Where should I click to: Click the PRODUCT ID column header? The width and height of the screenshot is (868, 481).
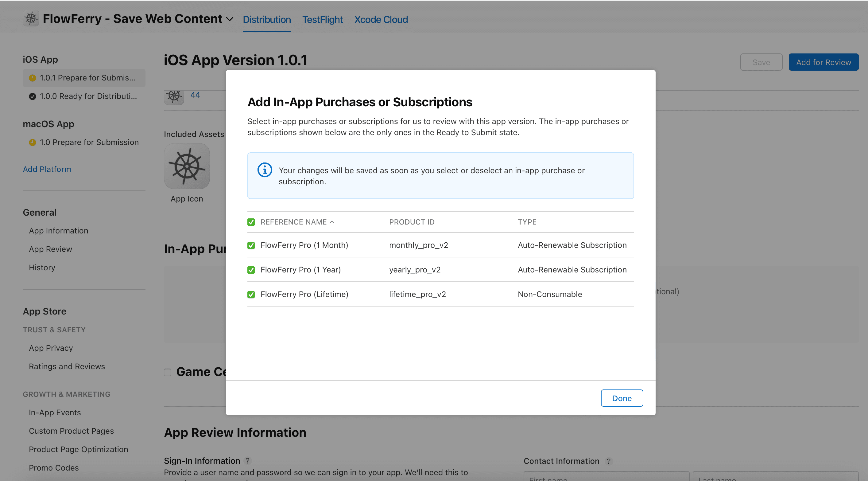click(x=412, y=222)
